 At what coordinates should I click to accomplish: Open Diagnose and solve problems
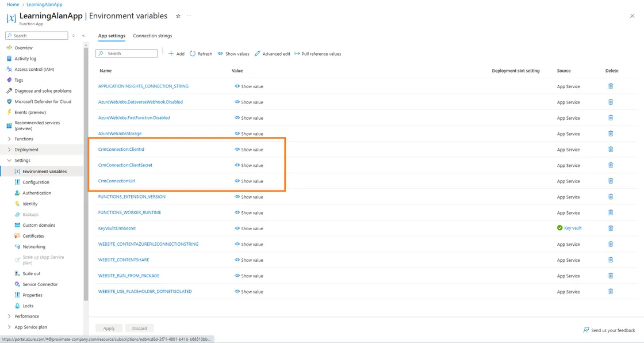[43, 91]
